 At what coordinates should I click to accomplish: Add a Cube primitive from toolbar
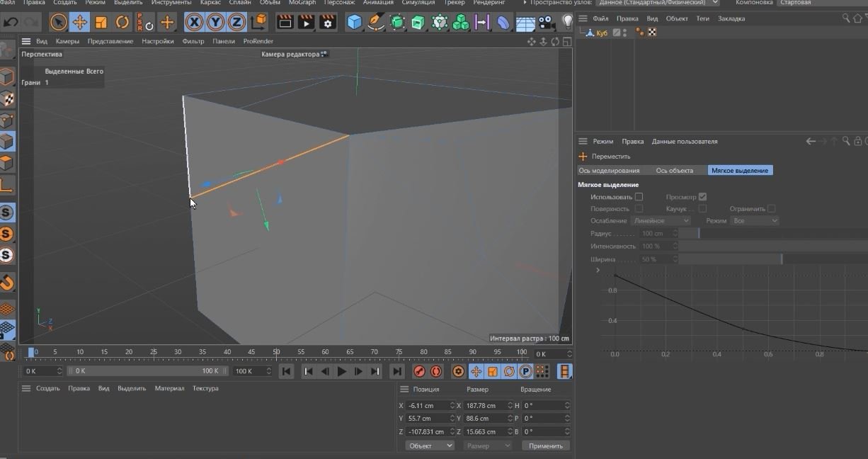[x=354, y=23]
